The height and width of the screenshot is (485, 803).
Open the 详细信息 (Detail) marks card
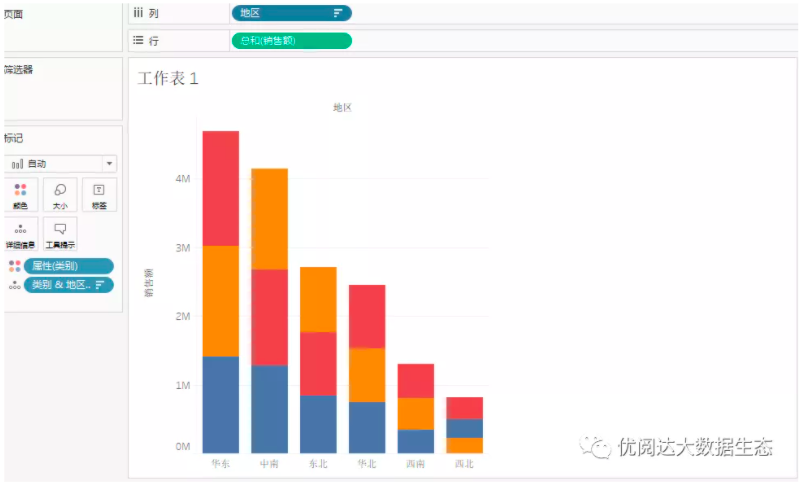pyautogui.click(x=20, y=234)
